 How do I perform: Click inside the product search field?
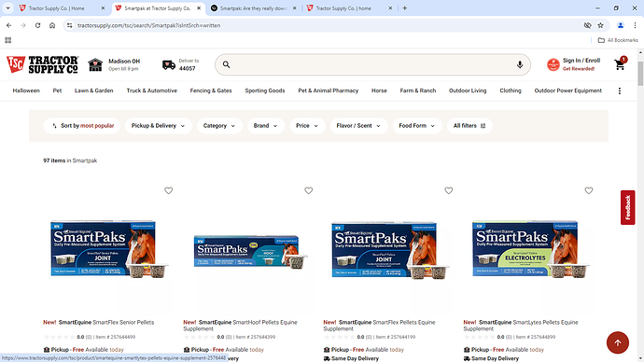click(372, 65)
